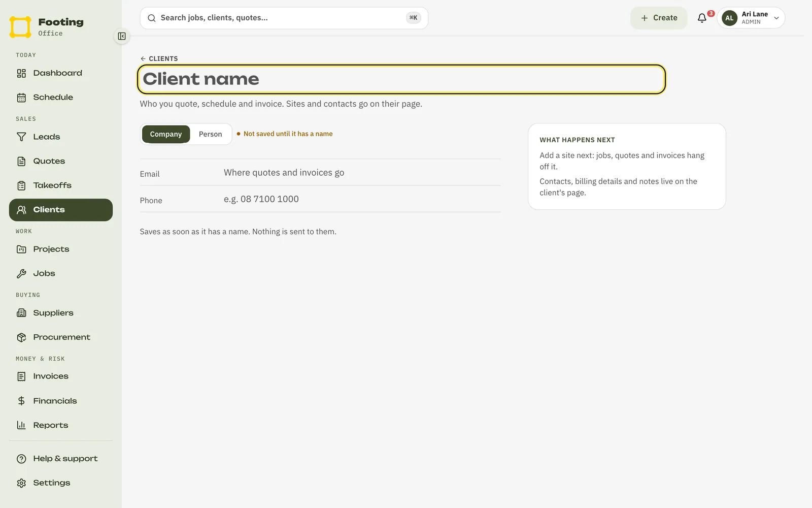Click the Settings gear icon
812x508 pixels.
click(x=21, y=483)
